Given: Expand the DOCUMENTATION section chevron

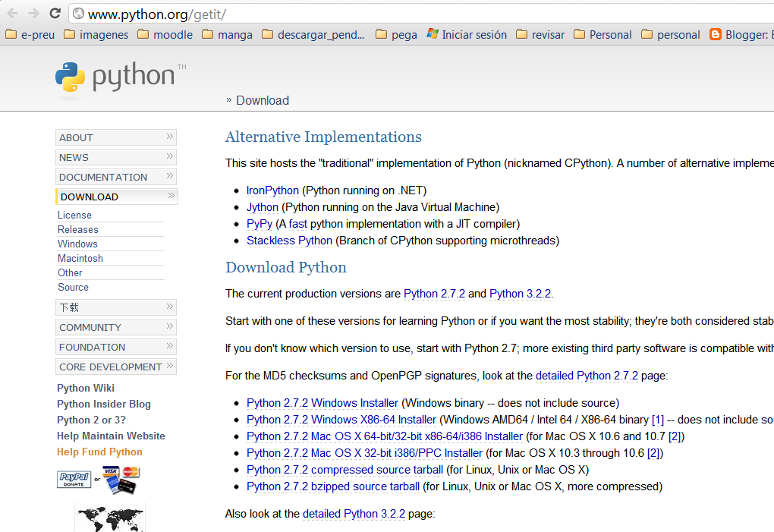Looking at the screenshot, I should pyautogui.click(x=171, y=177).
